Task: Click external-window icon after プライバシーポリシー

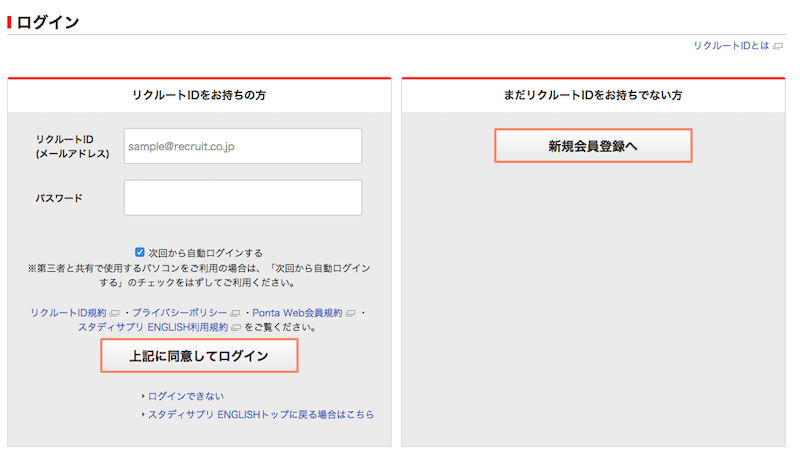Action: coord(235,313)
